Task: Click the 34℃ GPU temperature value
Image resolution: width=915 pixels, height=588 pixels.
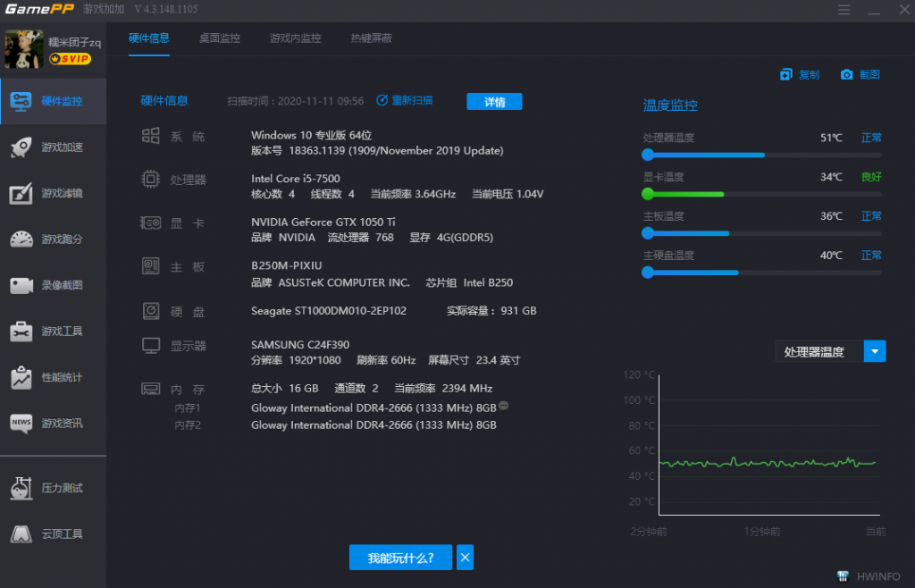Action: [831, 177]
